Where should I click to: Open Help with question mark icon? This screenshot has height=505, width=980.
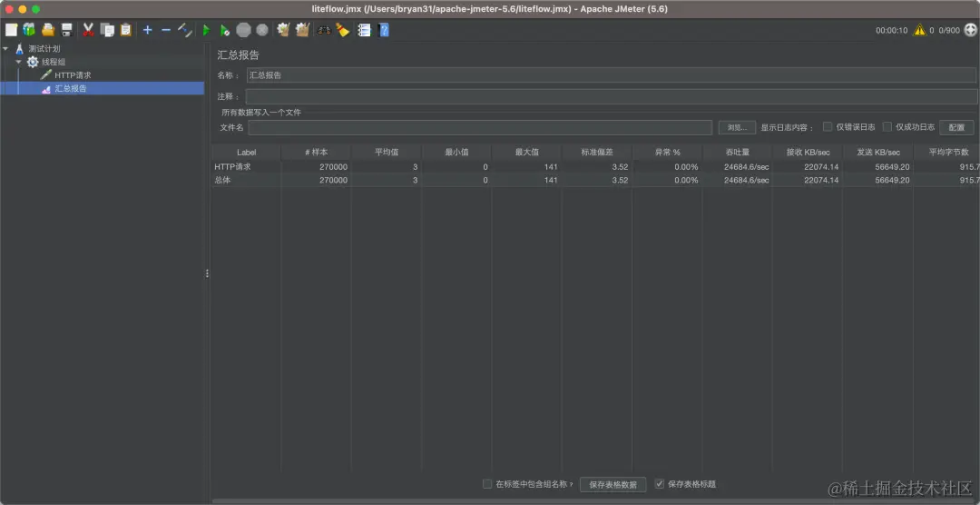(x=384, y=29)
